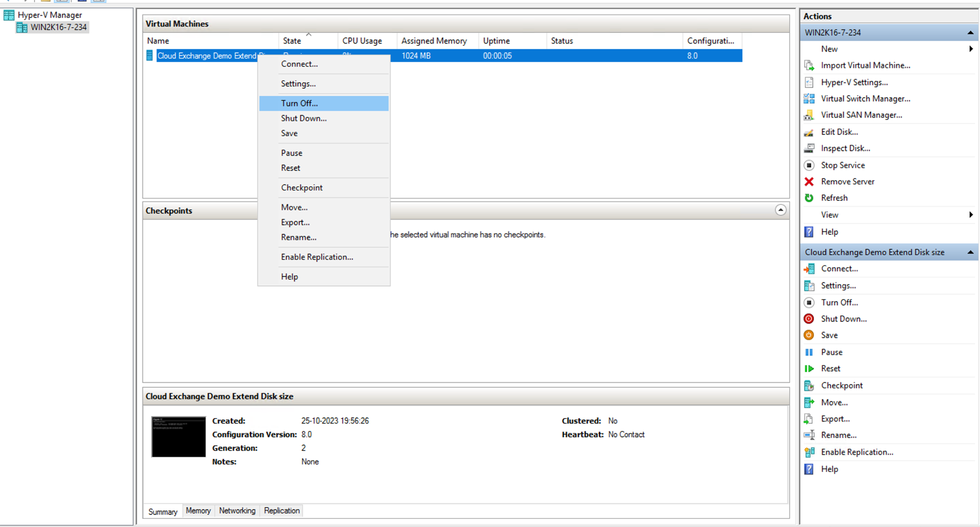Click the Enable Replication icon in Actions pane
The height and width of the screenshot is (527, 980).
(x=809, y=452)
